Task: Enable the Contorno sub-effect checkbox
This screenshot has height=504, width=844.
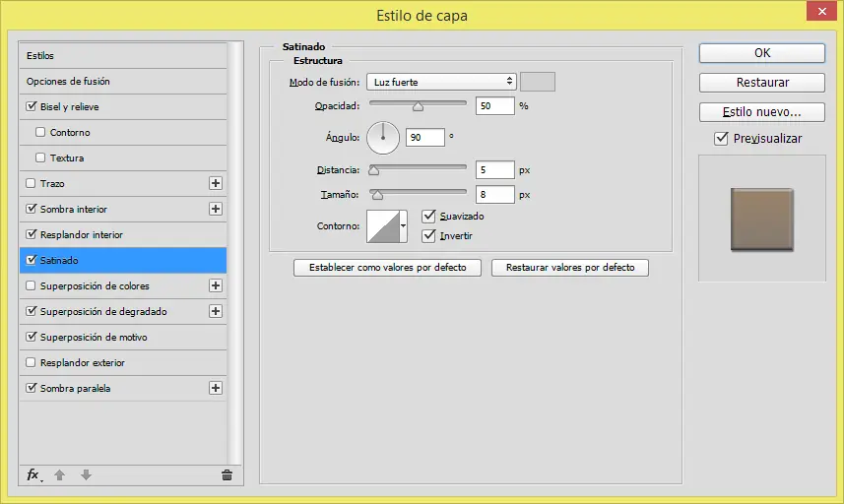Action: coord(40,132)
